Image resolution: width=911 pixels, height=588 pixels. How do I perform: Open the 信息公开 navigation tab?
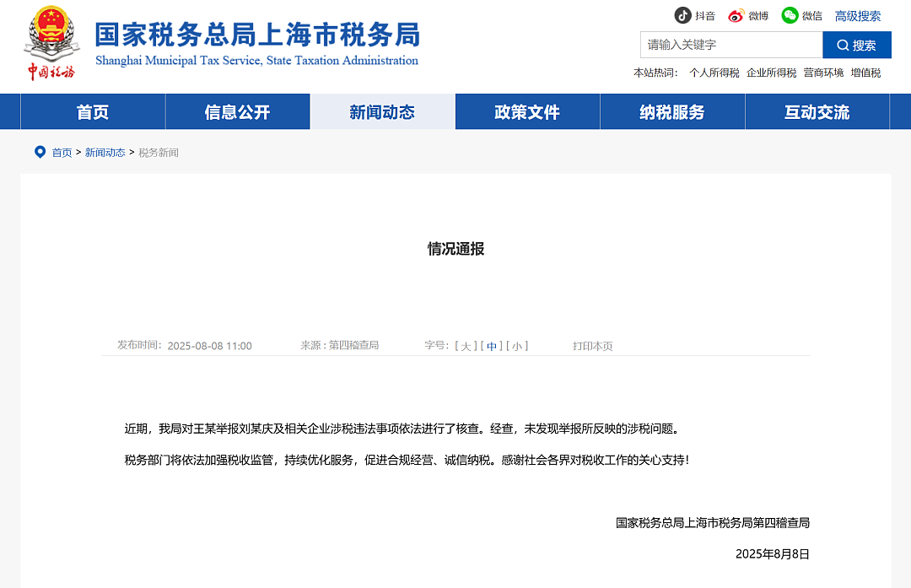(238, 111)
